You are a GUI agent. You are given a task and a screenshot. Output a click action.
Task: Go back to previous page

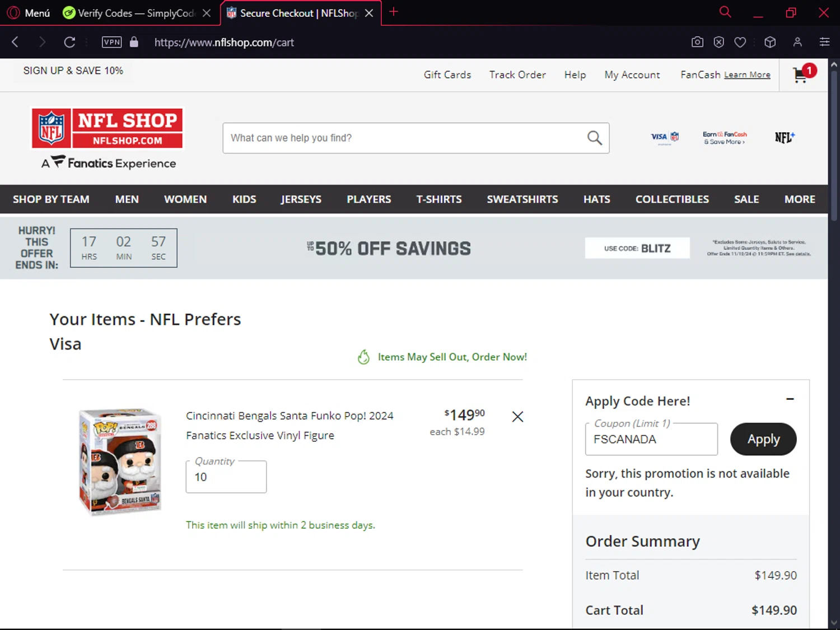15,42
